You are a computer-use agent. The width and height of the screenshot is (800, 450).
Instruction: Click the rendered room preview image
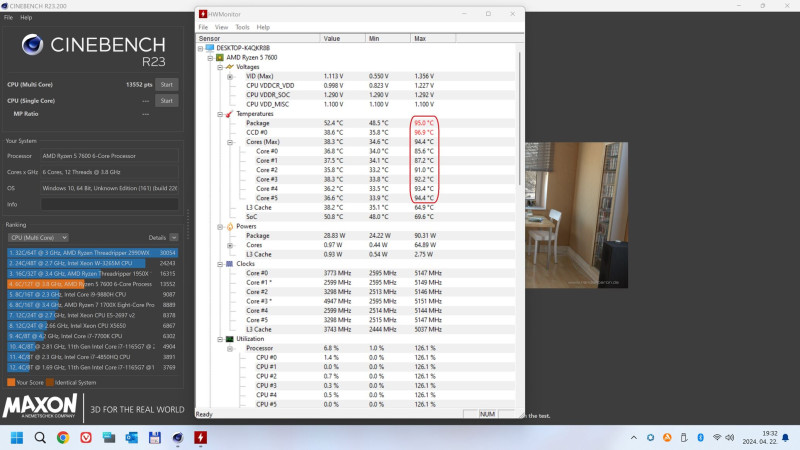click(577, 215)
